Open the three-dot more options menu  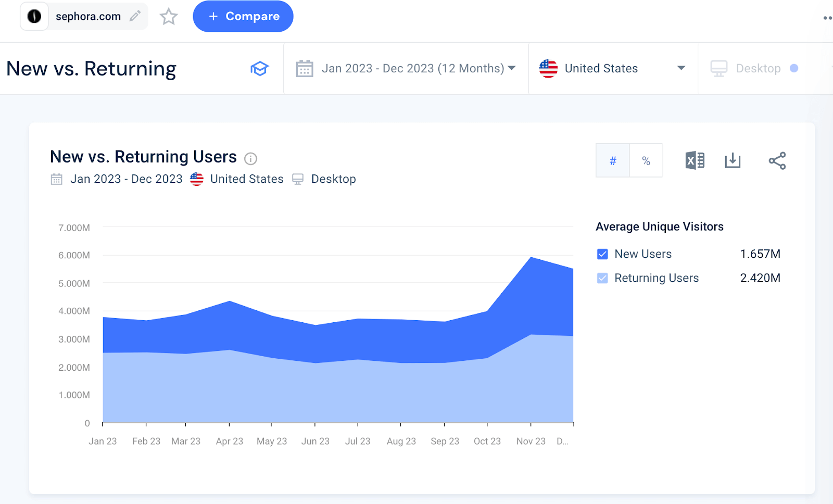[x=828, y=18]
